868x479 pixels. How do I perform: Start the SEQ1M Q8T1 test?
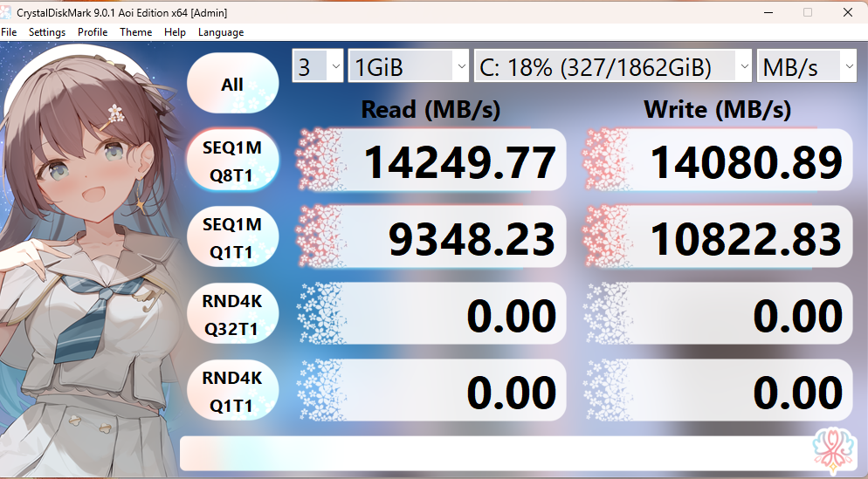[232, 161]
